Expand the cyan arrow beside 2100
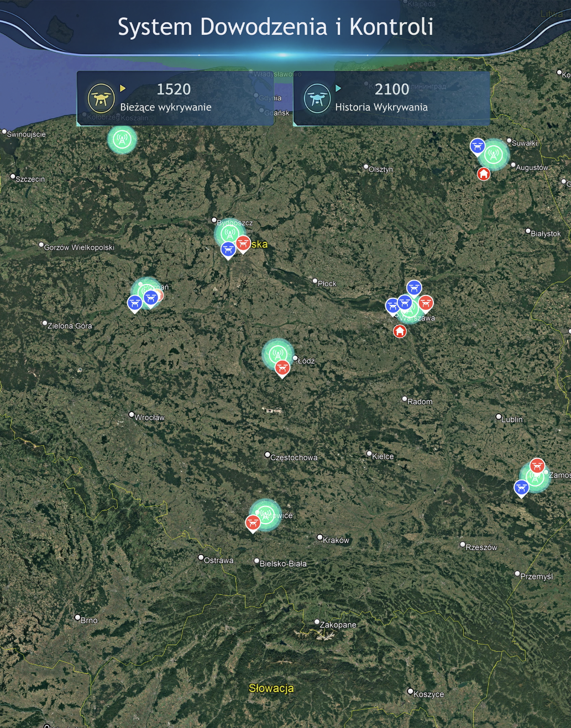This screenshot has height=728, width=571. [x=338, y=88]
